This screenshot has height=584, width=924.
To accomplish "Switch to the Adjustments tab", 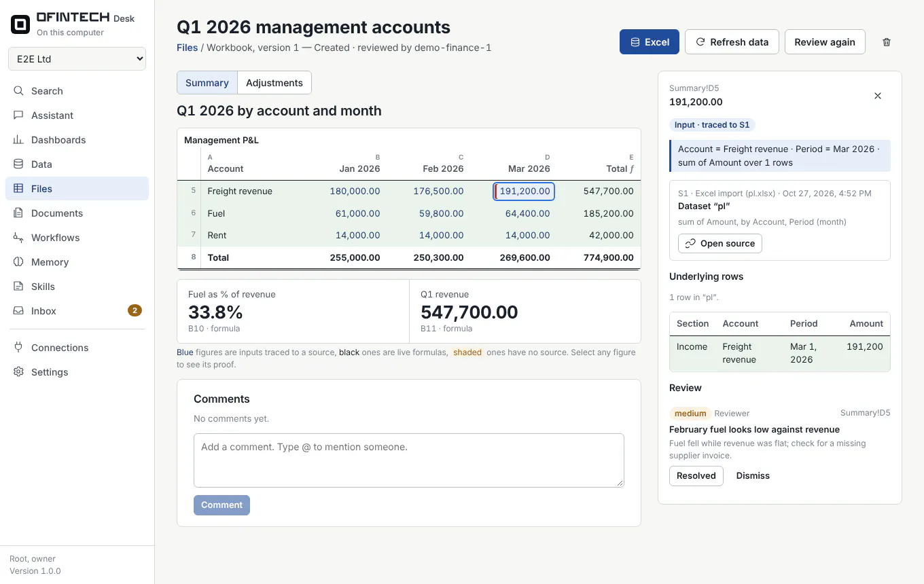I will click(x=274, y=83).
